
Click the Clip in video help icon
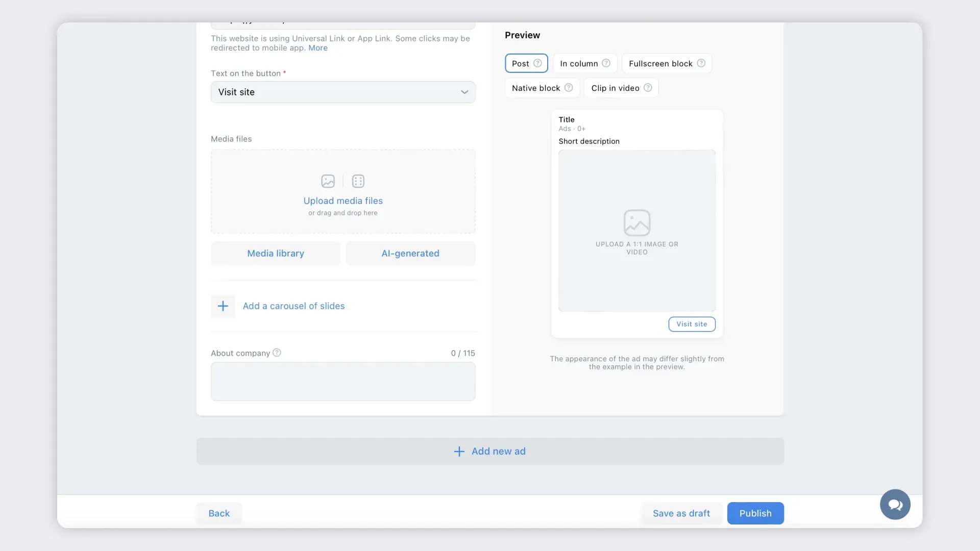pos(648,88)
